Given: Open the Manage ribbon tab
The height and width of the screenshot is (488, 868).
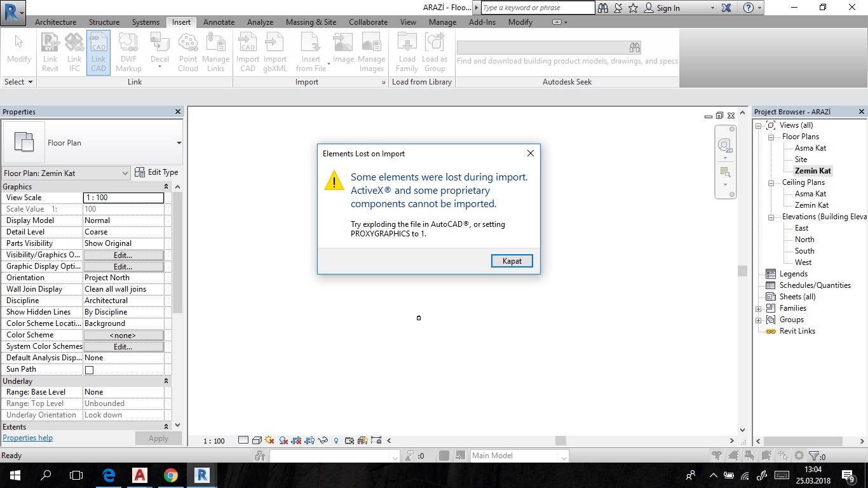Looking at the screenshot, I should (x=442, y=22).
